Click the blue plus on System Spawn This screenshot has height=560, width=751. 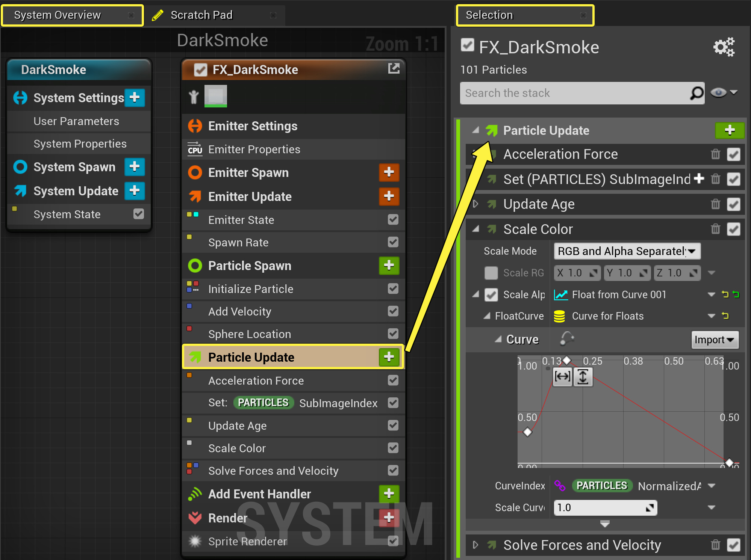tap(134, 167)
